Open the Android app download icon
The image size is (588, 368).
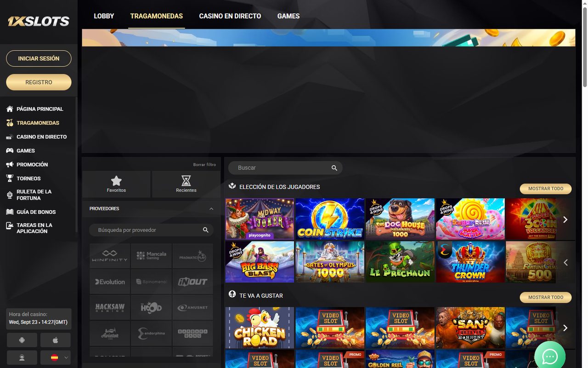click(x=22, y=340)
